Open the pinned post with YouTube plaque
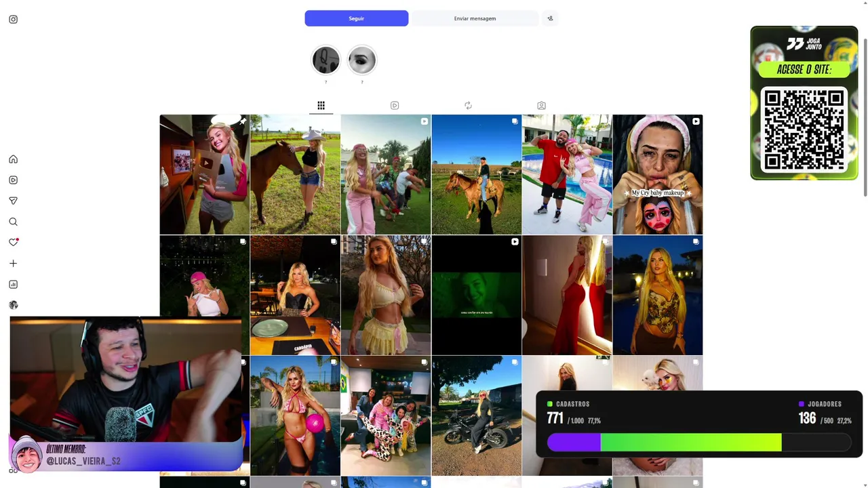This screenshot has width=868, height=488. point(204,174)
